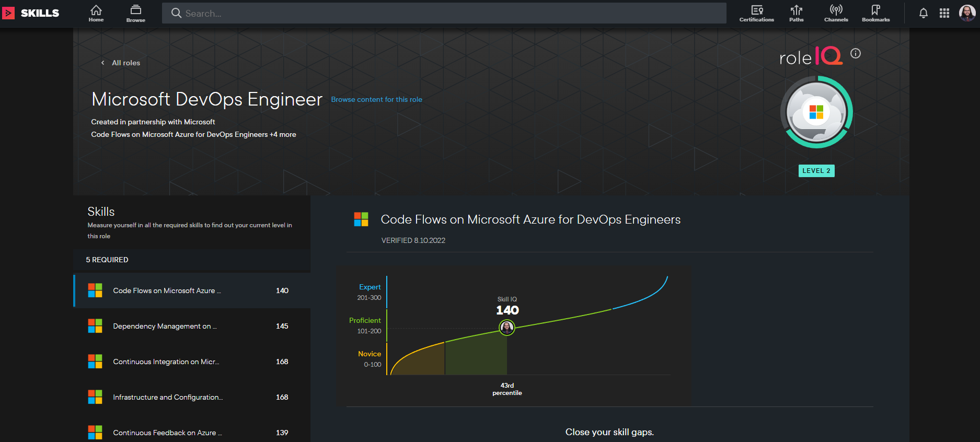Screen dimensions: 980x442
Task: Open the user profile avatar menu
Action: pos(967,13)
